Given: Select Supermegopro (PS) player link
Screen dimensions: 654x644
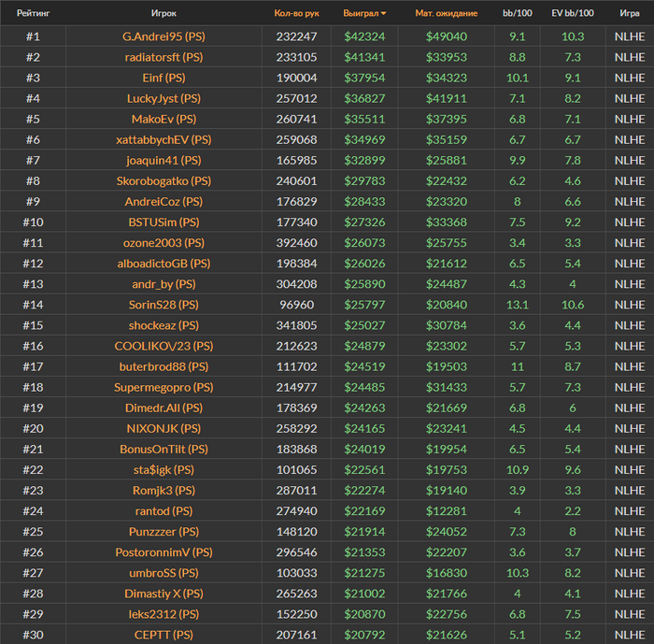Looking at the screenshot, I should click(x=163, y=387).
